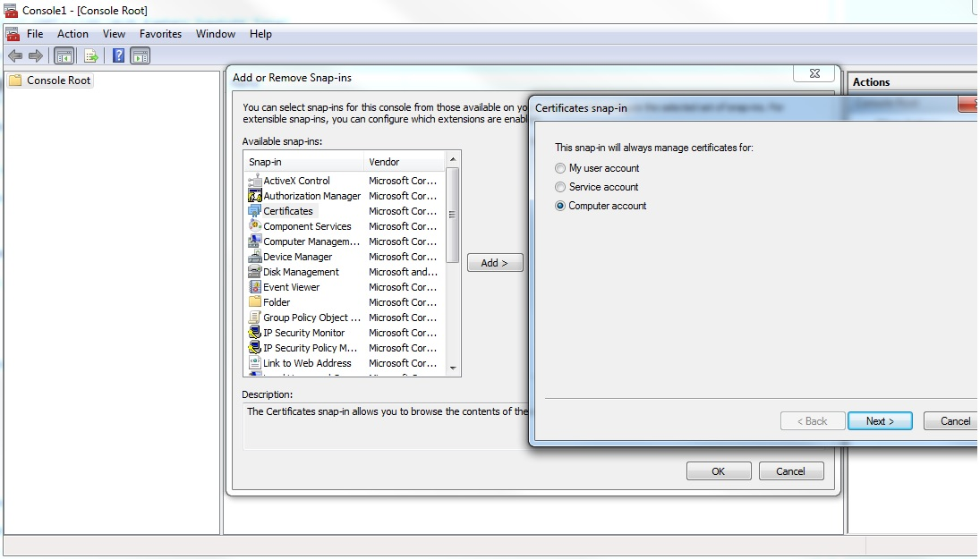The height and width of the screenshot is (559, 980).
Task: Click the 'Authorization Manager' snap-in name
Action: click(x=311, y=196)
